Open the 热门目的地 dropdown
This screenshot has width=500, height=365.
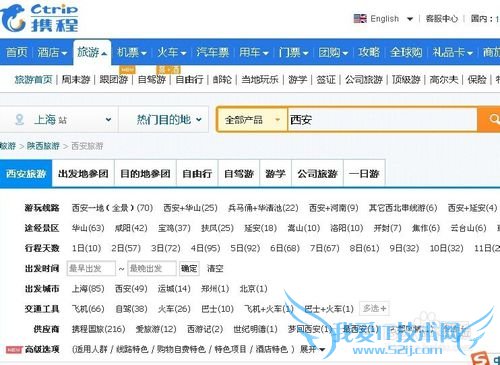pyautogui.click(x=199, y=119)
